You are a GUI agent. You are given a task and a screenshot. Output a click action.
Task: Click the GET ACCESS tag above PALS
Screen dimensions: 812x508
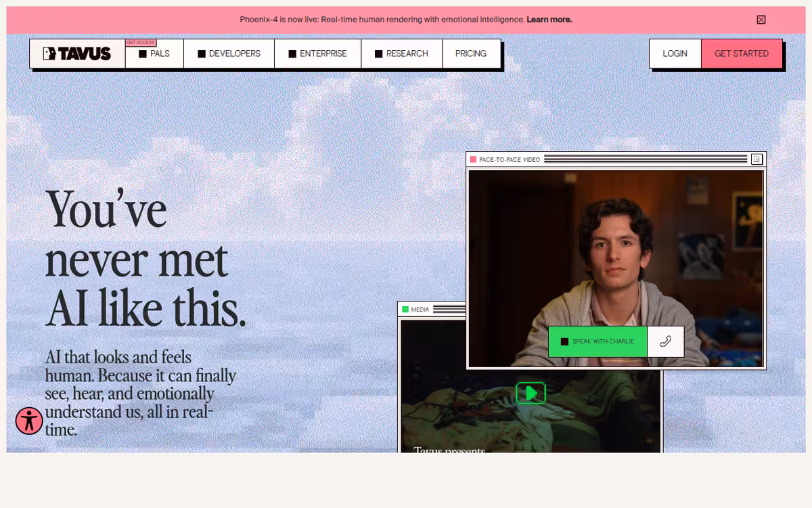click(141, 42)
